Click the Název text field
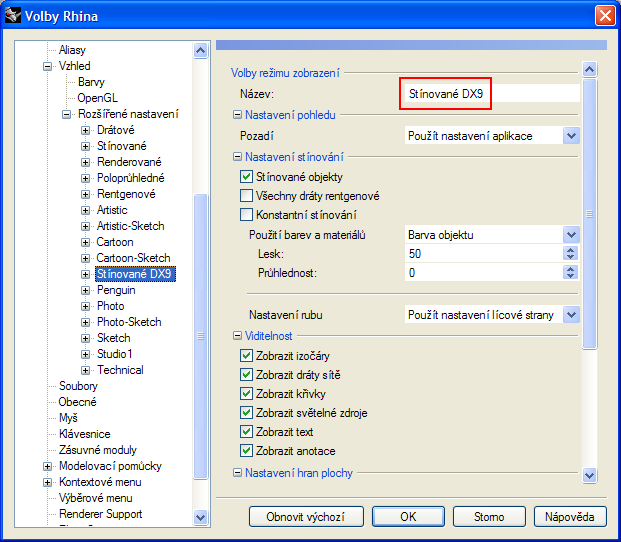The image size is (621, 542). point(490,93)
